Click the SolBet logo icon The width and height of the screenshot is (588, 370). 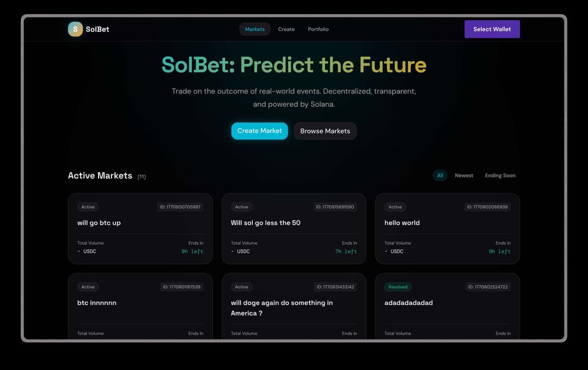(x=75, y=29)
